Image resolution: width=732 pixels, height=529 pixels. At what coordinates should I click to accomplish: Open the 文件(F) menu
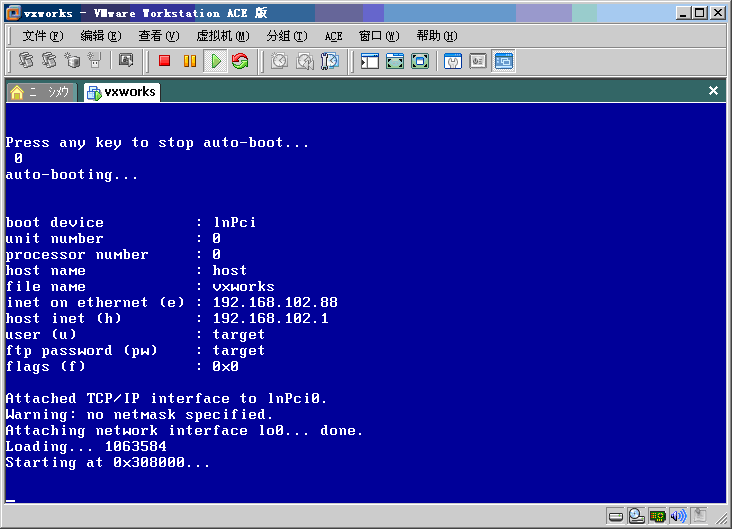click(x=42, y=36)
